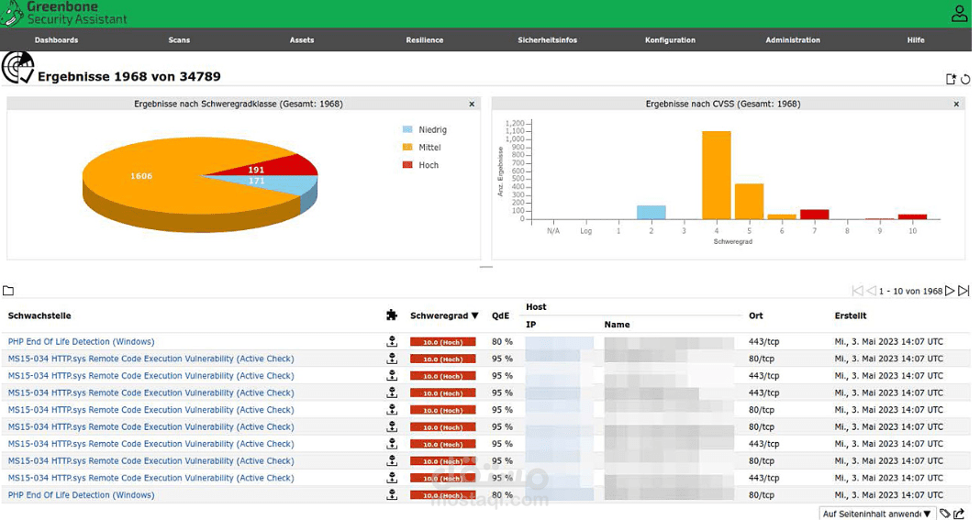Click the export icon at the bottom right
980x520 pixels.
(960, 514)
